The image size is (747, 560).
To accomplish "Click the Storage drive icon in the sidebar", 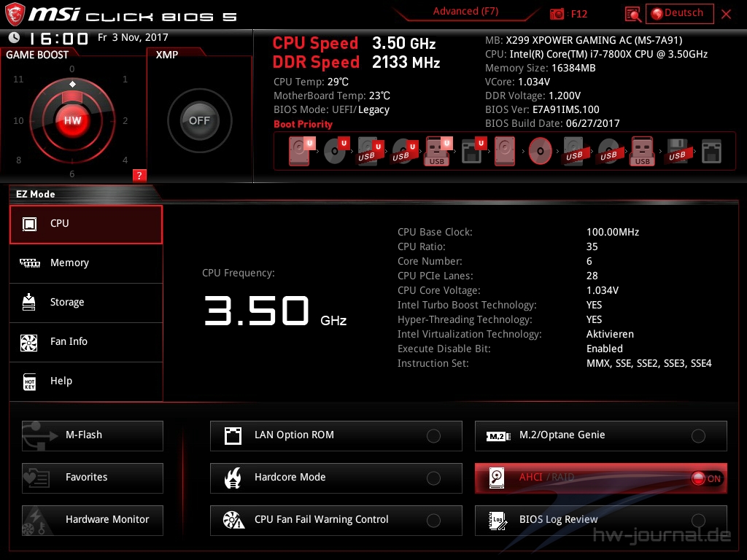I will pos(28,302).
